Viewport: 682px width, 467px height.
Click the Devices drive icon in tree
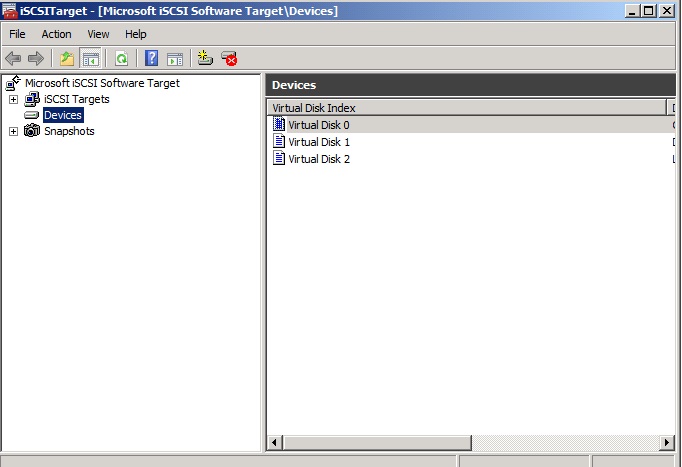[32, 115]
